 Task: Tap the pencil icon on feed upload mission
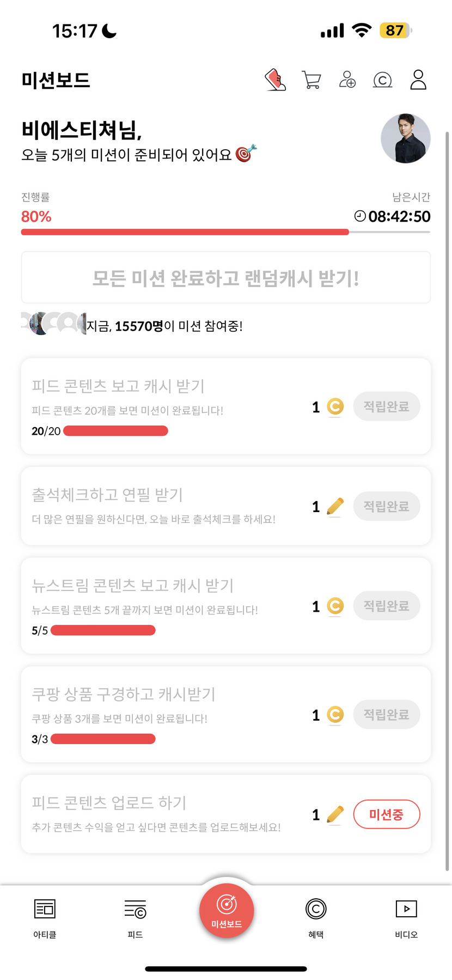point(335,815)
